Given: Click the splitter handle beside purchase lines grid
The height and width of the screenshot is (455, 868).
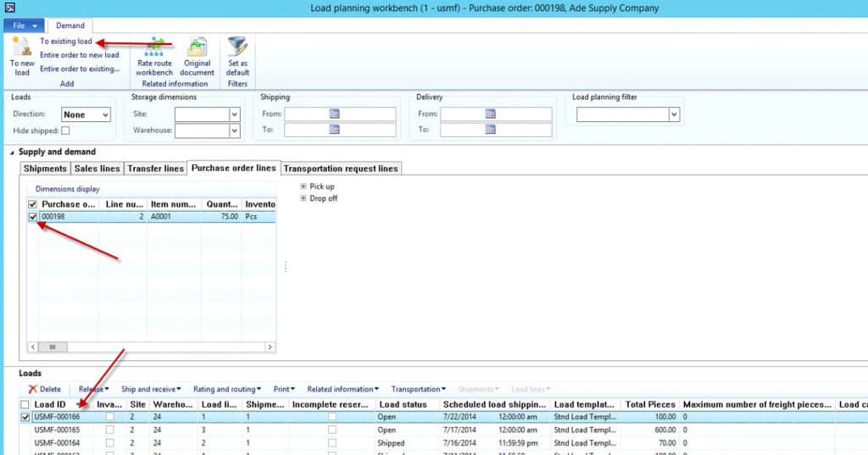Looking at the screenshot, I should pos(285,268).
